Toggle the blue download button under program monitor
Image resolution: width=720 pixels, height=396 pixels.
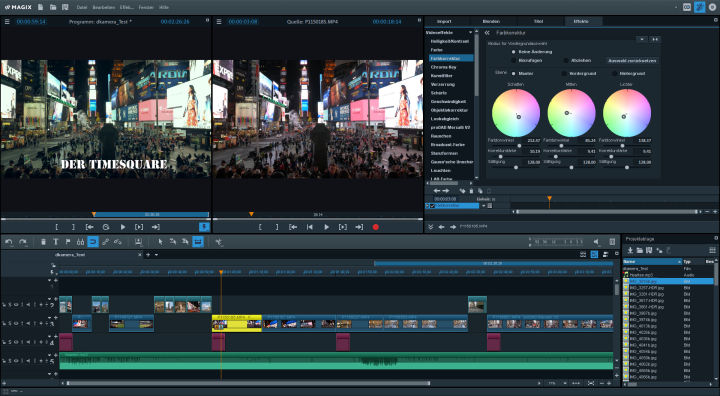[204, 227]
